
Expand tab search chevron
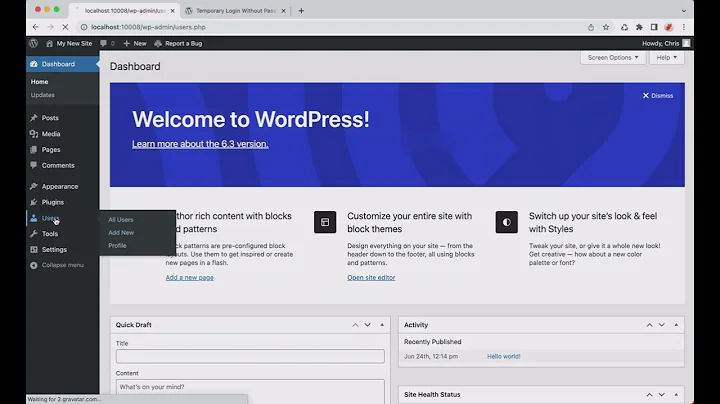point(684,11)
